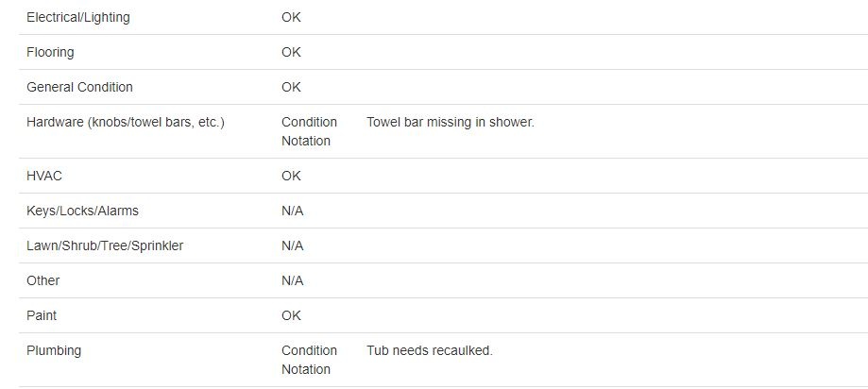868x389 pixels.
Task: Click Condition Notation in the Plumbing row
Action: click(x=309, y=360)
